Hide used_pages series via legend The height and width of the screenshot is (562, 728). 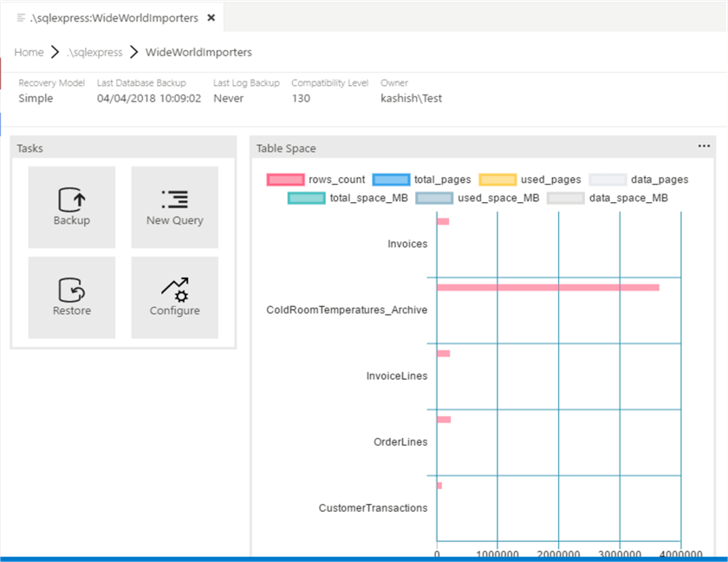click(x=497, y=180)
